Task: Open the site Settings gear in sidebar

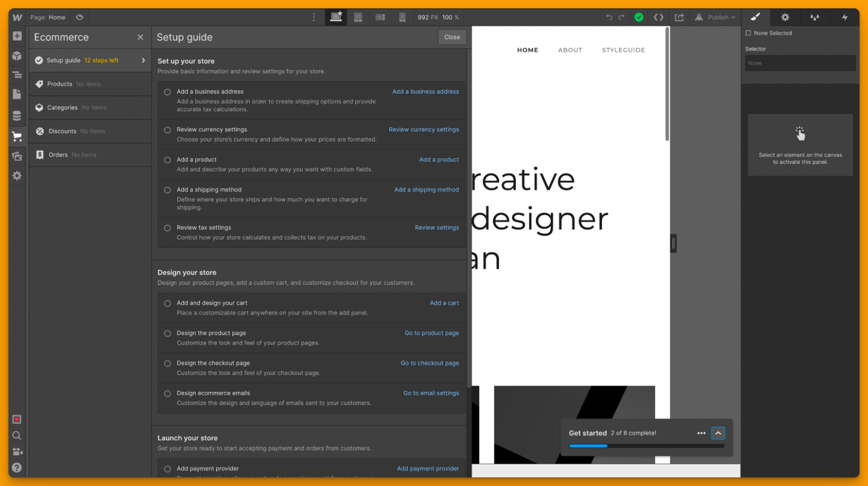Action: point(17,175)
